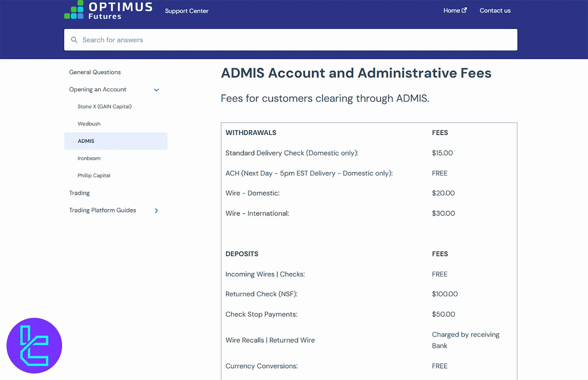Click the $30.00 fee value
588x380 pixels.
tap(443, 214)
